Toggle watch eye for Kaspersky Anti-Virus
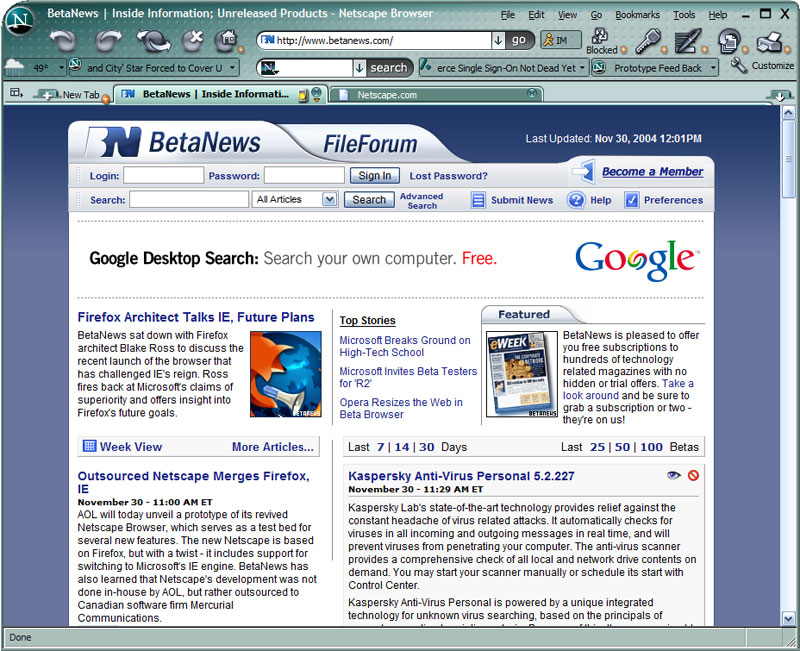 [673, 475]
